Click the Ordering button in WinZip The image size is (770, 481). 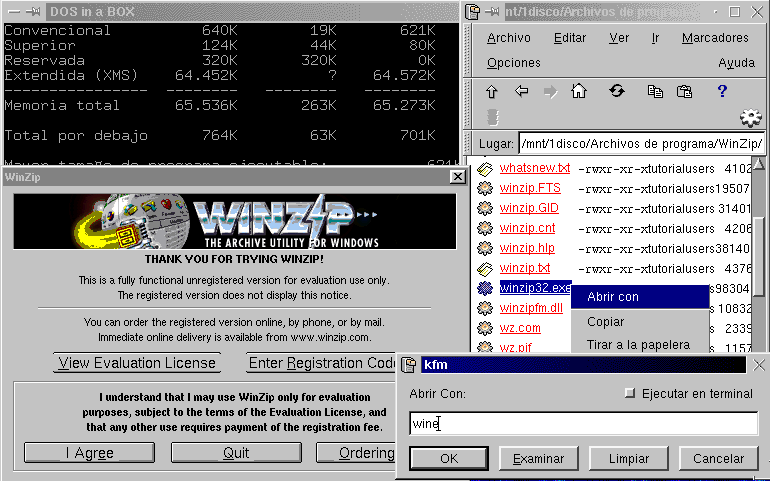click(x=357, y=453)
